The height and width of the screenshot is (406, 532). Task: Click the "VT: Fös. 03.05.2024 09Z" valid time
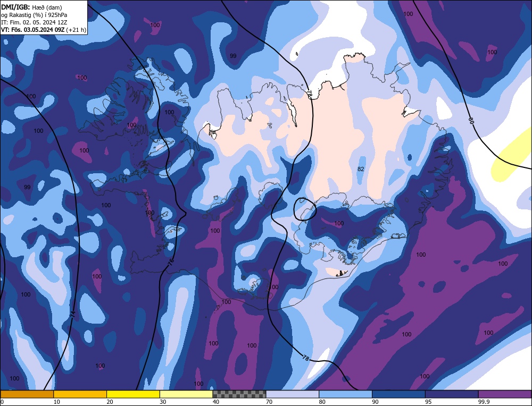(32, 30)
